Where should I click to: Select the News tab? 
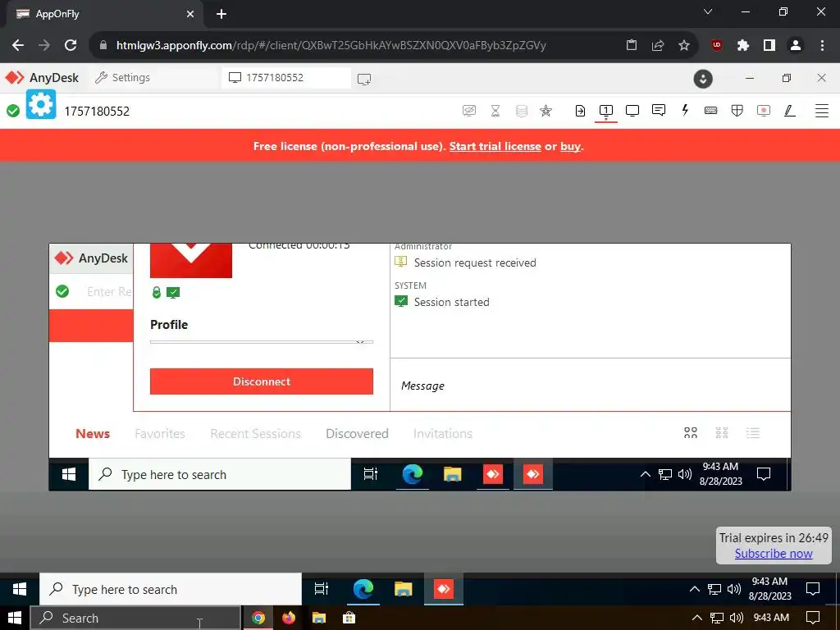click(x=93, y=433)
